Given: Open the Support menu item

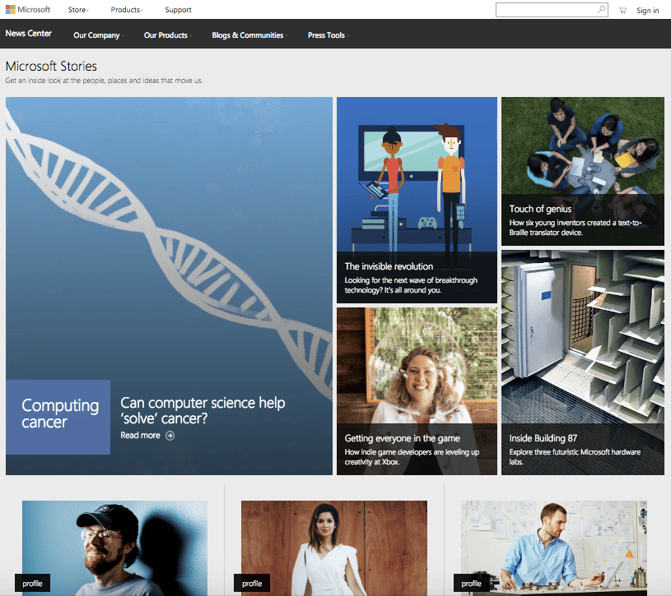Looking at the screenshot, I should point(178,10).
